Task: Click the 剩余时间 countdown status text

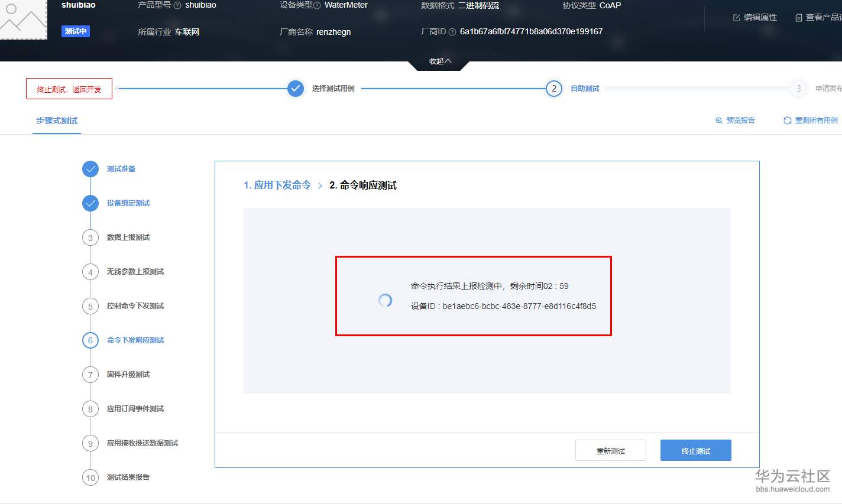Action: 490,286
